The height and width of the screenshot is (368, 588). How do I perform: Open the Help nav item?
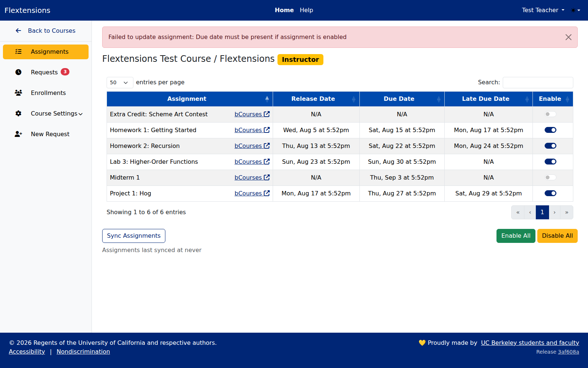coord(306,10)
